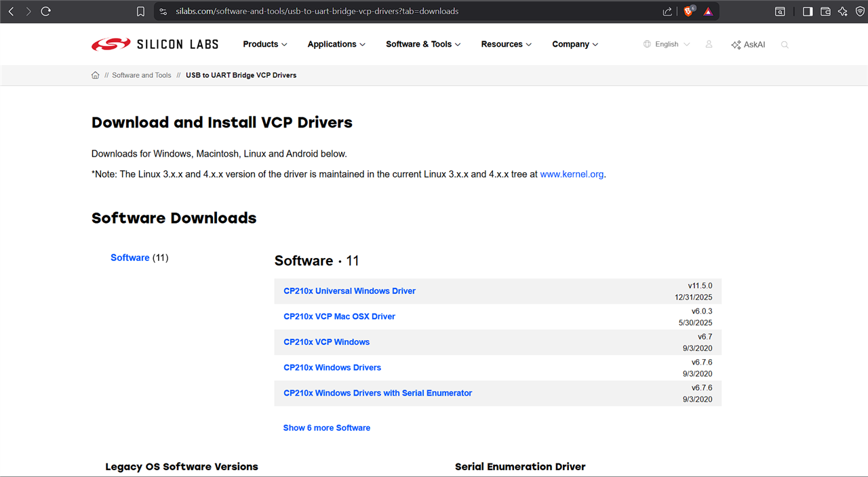Show 6 more Software entries
The image size is (868, 477).
pyautogui.click(x=327, y=428)
